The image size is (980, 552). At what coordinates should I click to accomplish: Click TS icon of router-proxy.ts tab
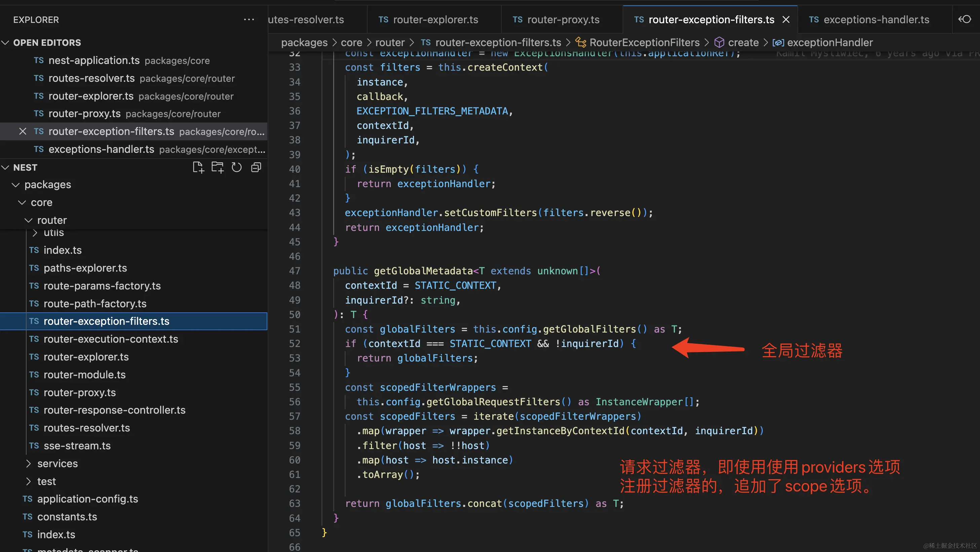click(517, 20)
